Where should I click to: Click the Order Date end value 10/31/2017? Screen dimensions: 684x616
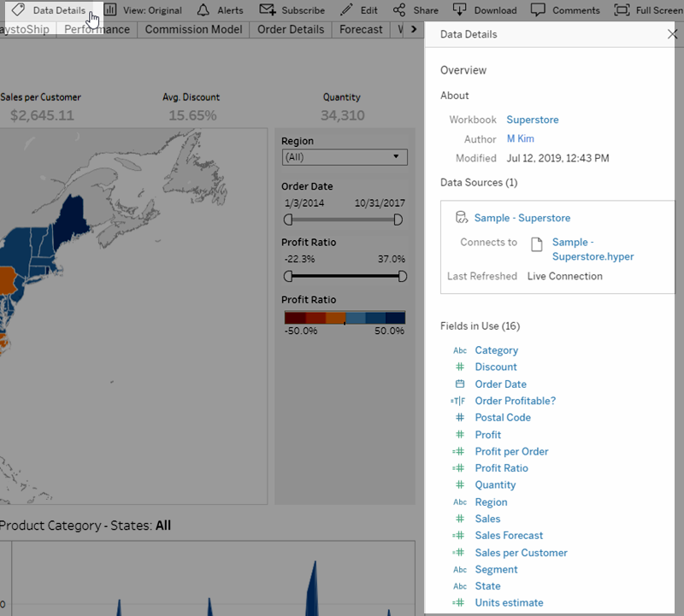coord(380,202)
